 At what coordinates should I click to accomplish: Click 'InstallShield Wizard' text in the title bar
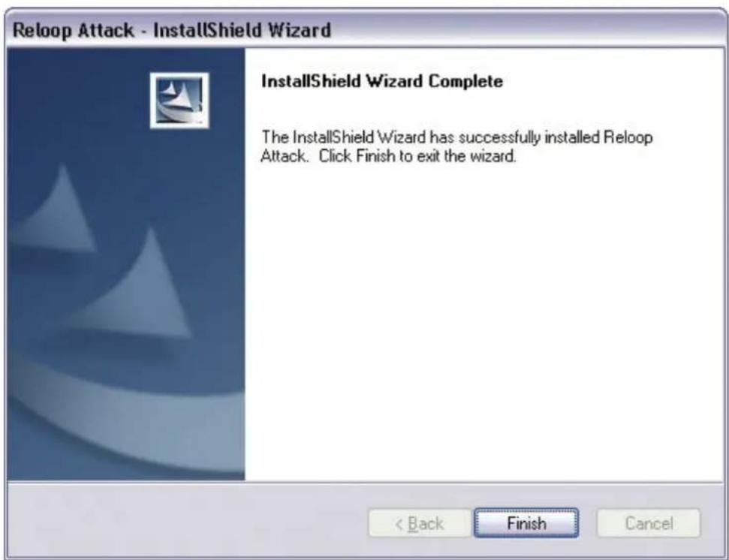(x=242, y=31)
